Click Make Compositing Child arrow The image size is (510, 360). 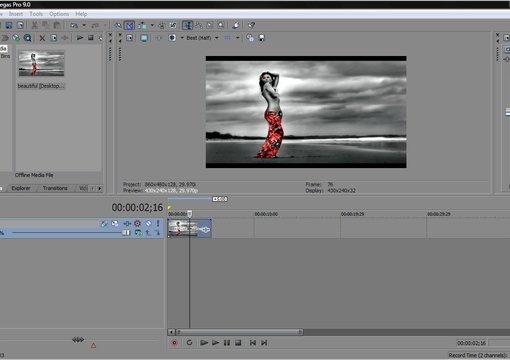(157, 232)
